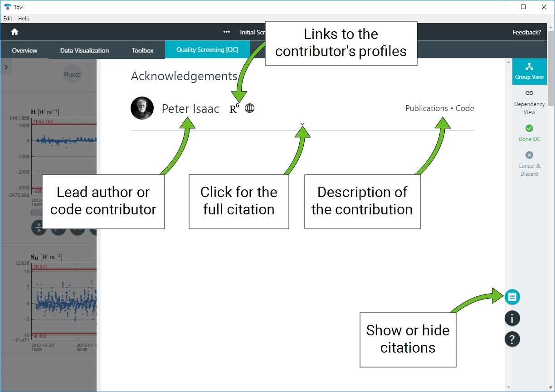Expand the left sidebar arrow

pos(6,67)
